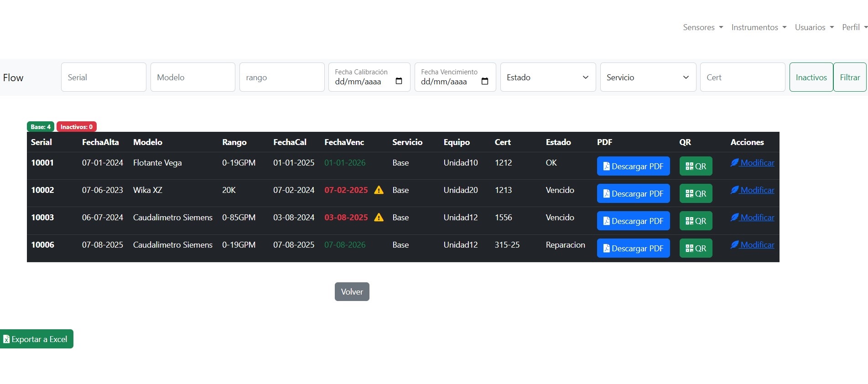868x384 pixels.
Task: Download PDF for serial 10003
Action: click(x=633, y=221)
